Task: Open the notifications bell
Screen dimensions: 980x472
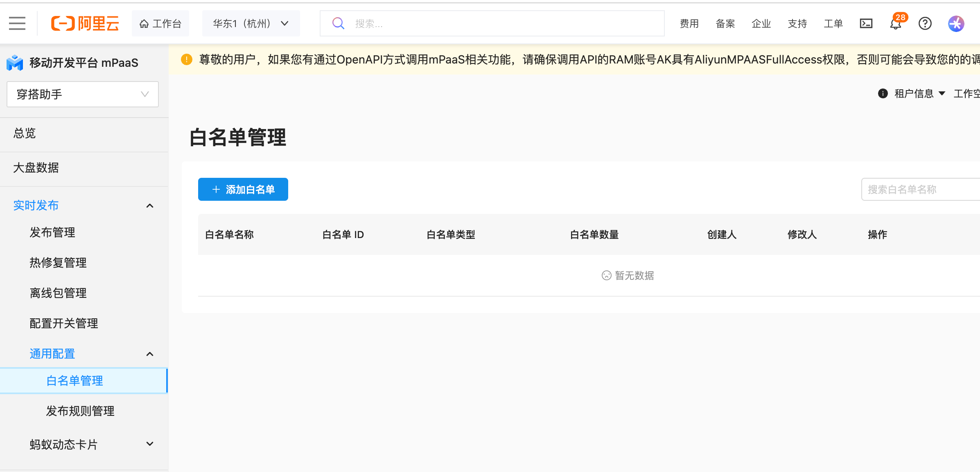Action: [x=896, y=24]
